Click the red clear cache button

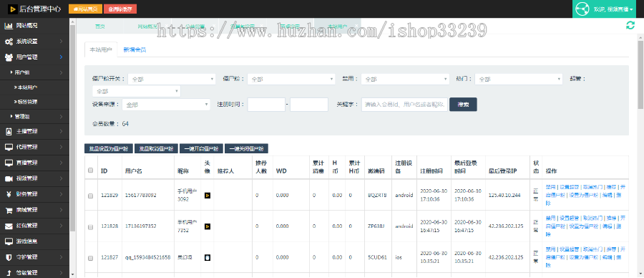pos(120,9)
